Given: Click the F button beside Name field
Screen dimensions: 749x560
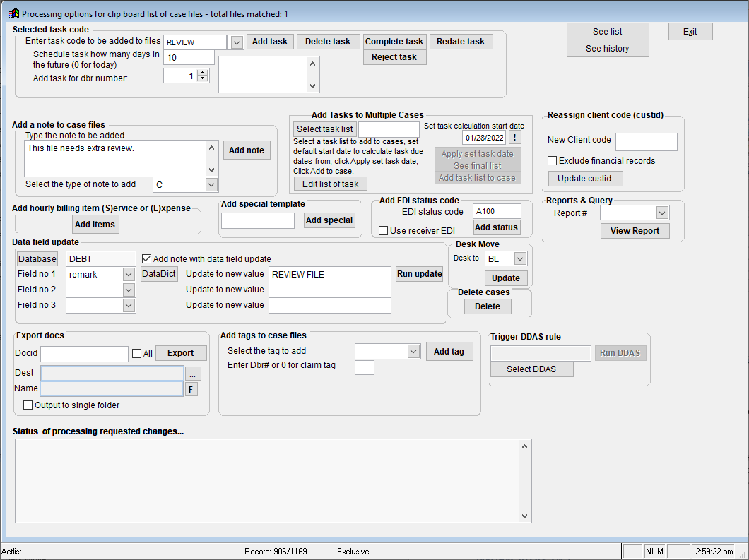Looking at the screenshot, I should tap(191, 389).
